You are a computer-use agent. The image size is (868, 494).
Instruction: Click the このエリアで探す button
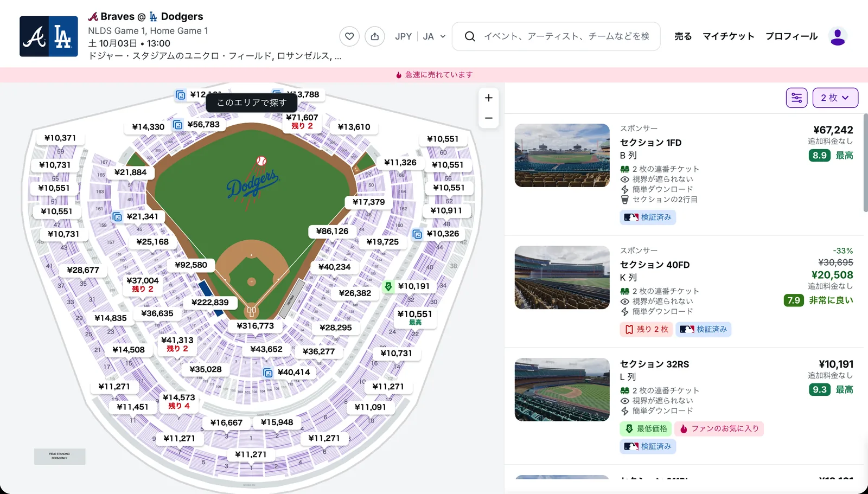point(252,102)
